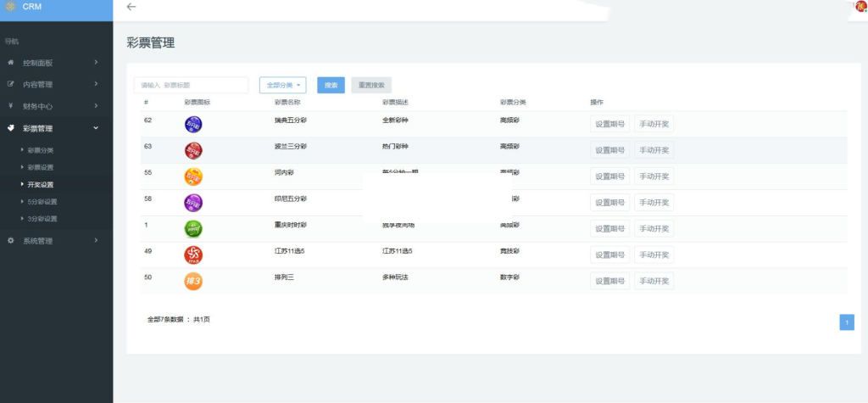
Task: Select 5分彩设置 in the sidebar
Action: point(42,202)
